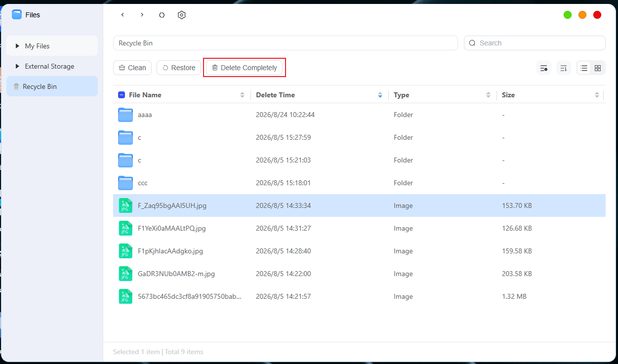Expand the My Files tree arrow
The width and height of the screenshot is (618, 364).
pos(18,46)
